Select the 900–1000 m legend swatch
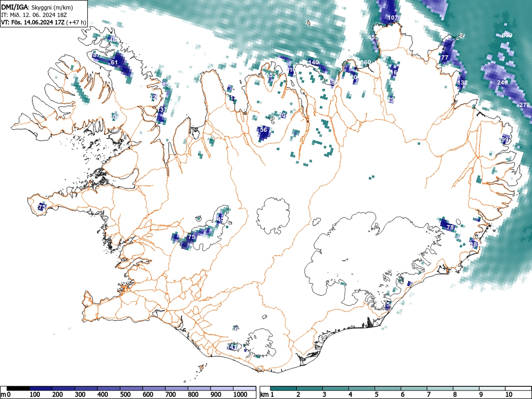 (222, 388)
